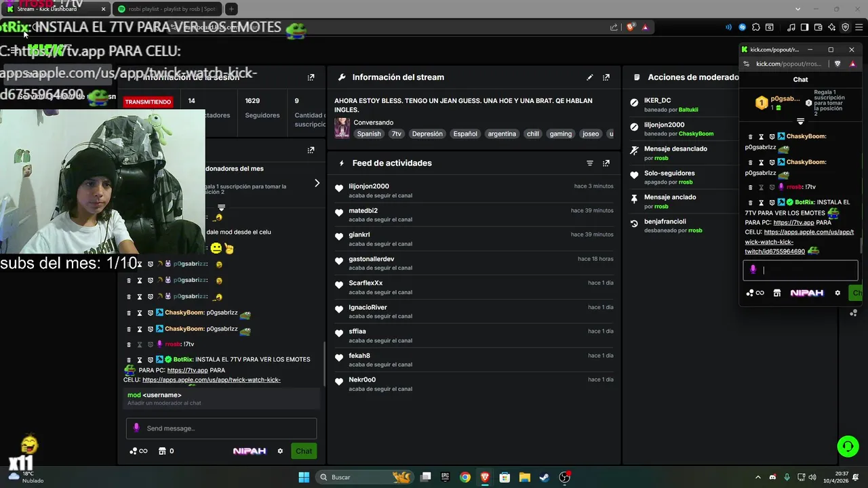Click Brave Shields icon in address bar

[631, 27]
